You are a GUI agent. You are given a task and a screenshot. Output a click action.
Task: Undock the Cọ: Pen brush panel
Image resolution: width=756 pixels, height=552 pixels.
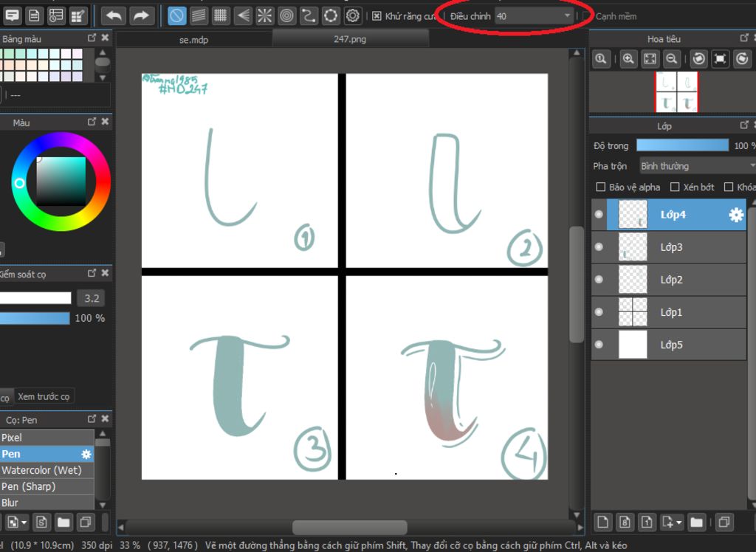[x=92, y=418]
